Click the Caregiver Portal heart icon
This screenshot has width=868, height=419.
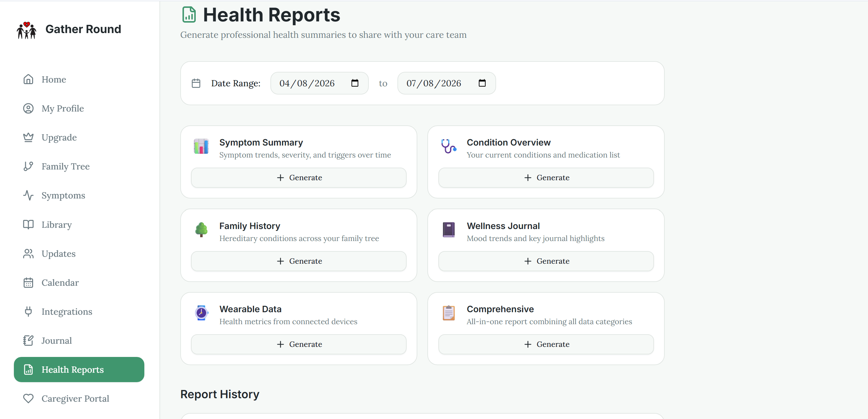click(x=28, y=399)
